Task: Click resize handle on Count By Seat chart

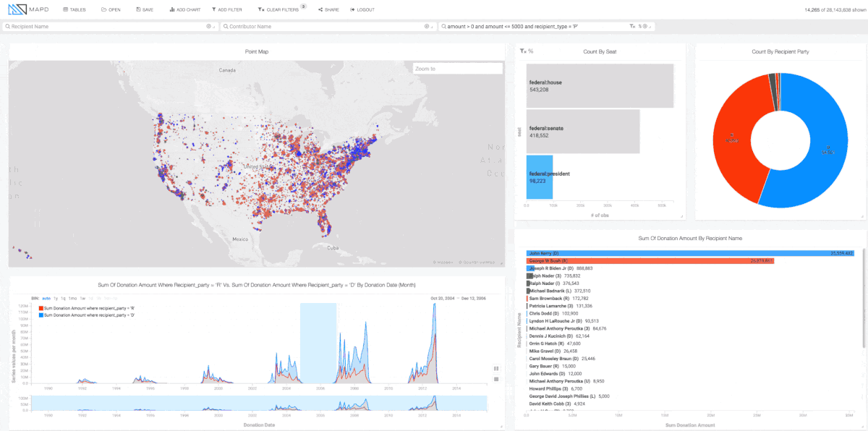Action: tap(681, 216)
